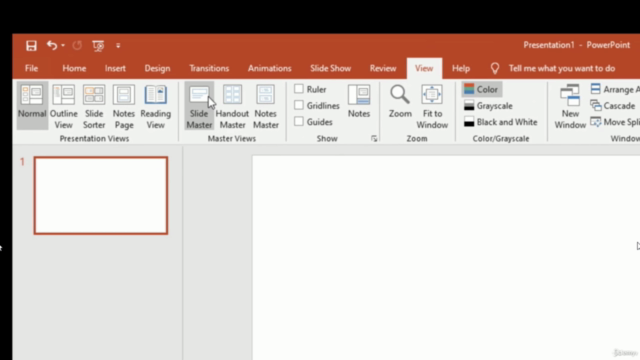
Task: Open Notes Page view
Action: click(124, 106)
